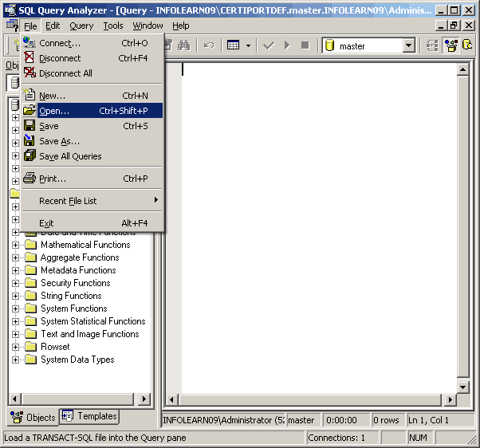Image resolution: width=480 pixels, height=448 pixels.
Task: Open the Query menu
Action: (81, 26)
